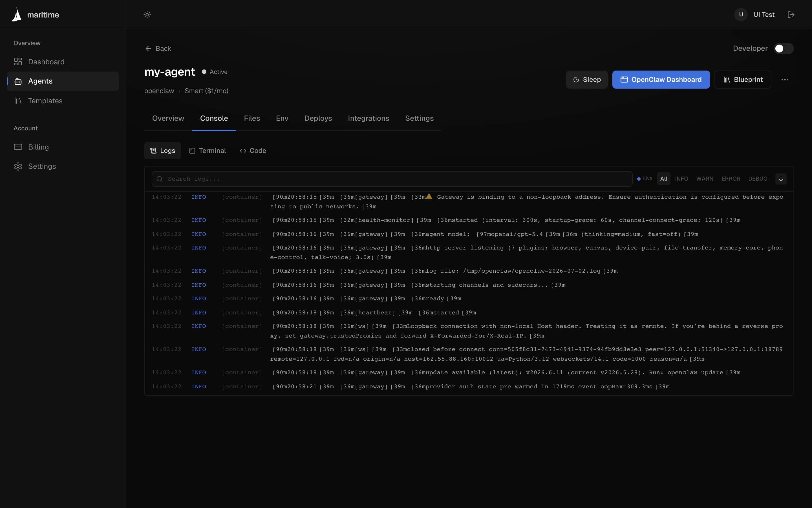Open the OpenClaw Dashboard button
This screenshot has width=812, height=508.
[x=661, y=80]
